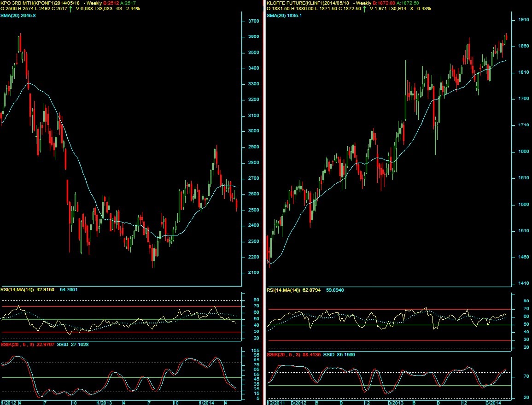Click the RSI value 62.0794
The height and width of the screenshot is (405, 532).
pyautogui.click(x=311, y=290)
